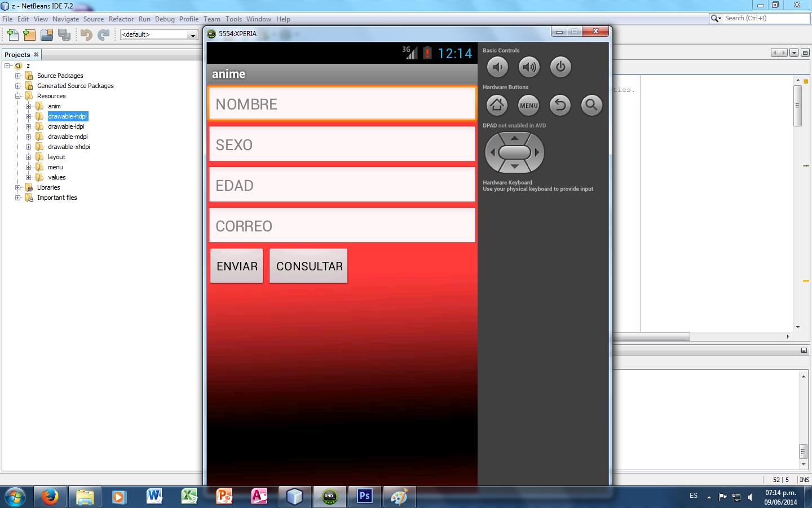Click the emulator power button

[560, 67]
